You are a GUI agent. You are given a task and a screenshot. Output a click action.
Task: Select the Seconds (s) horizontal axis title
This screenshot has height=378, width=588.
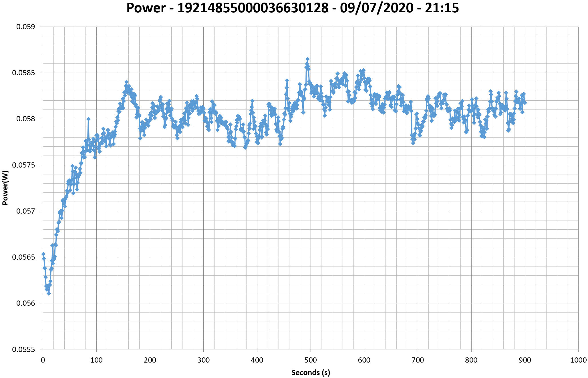pos(311,373)
